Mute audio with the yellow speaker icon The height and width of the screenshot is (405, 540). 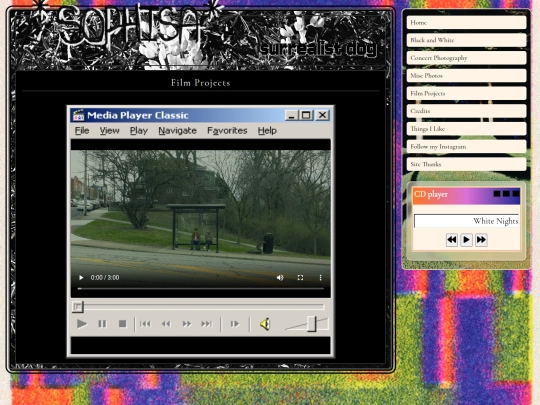265,324
